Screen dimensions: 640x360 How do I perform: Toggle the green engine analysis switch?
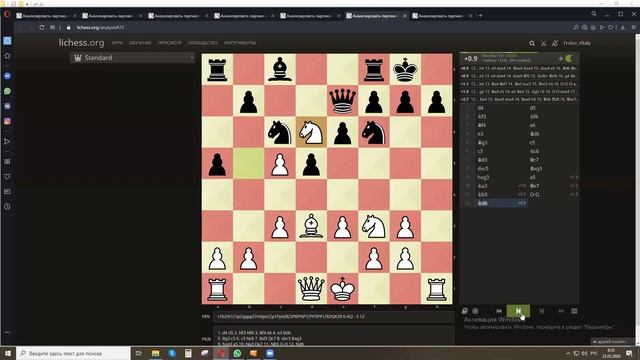click(569, 58)
